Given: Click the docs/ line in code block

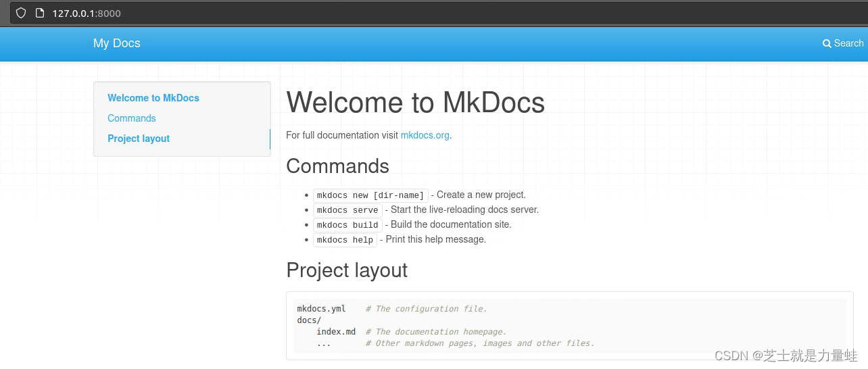Looking at the screenshot, I should pos(310,320).
